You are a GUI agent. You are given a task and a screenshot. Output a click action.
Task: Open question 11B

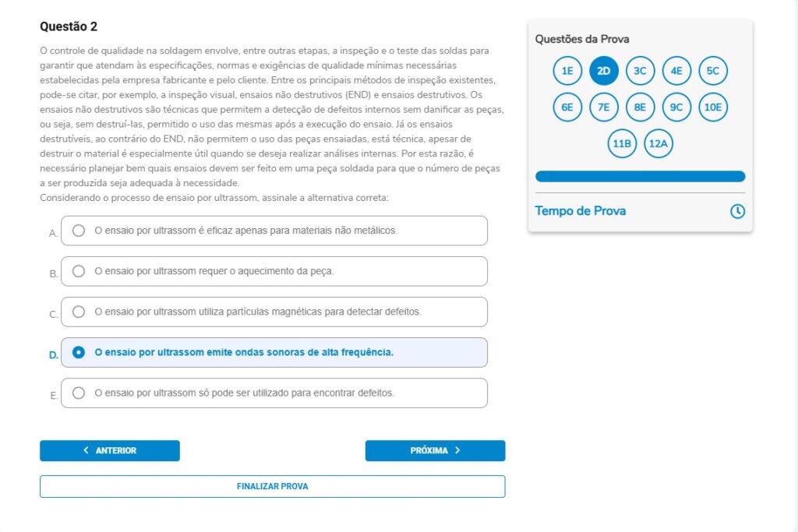click(620, 143)
